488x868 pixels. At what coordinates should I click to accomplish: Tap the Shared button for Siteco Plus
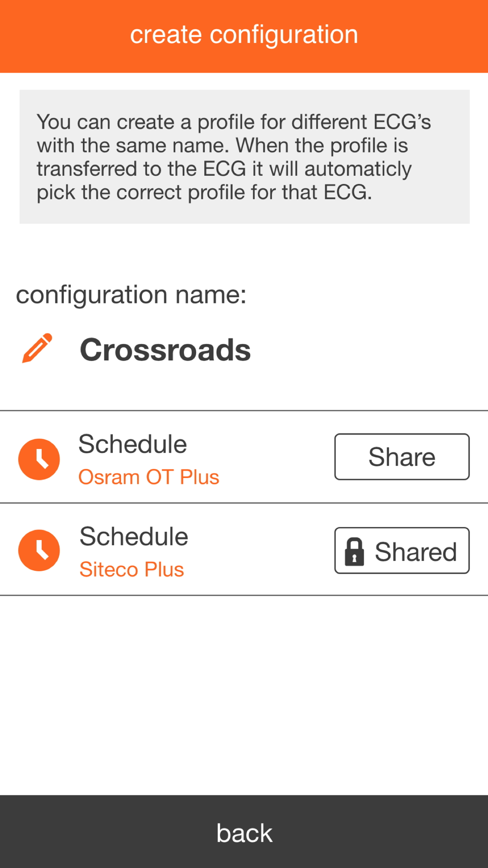coord(402,550)
